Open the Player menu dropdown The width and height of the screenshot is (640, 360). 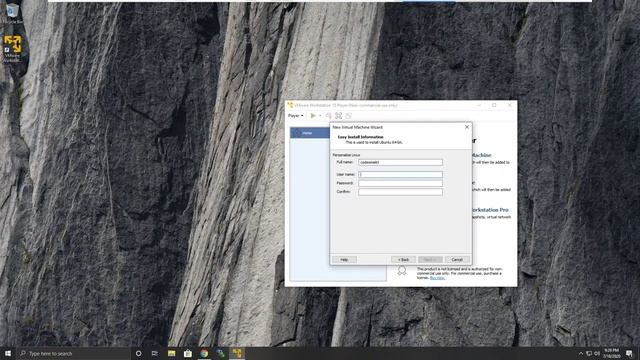click(x=296, y=116)
